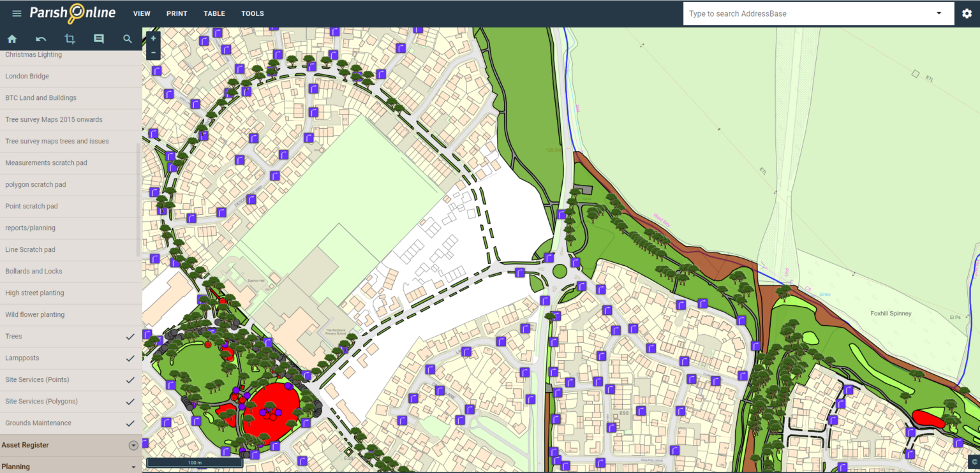Open the VIEW menu
This screenshot has height=473, width=980.
[x=142, y=13]
